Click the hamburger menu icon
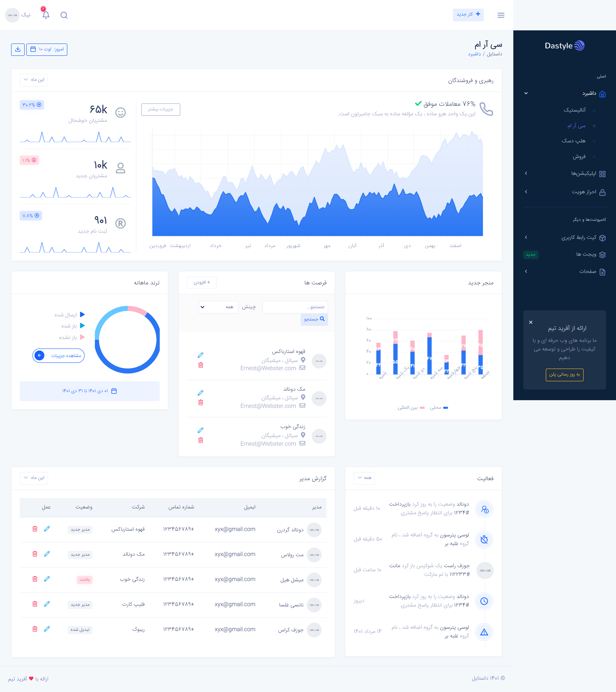Viewport: 616px width, 692px height. [x=501, y=15]
